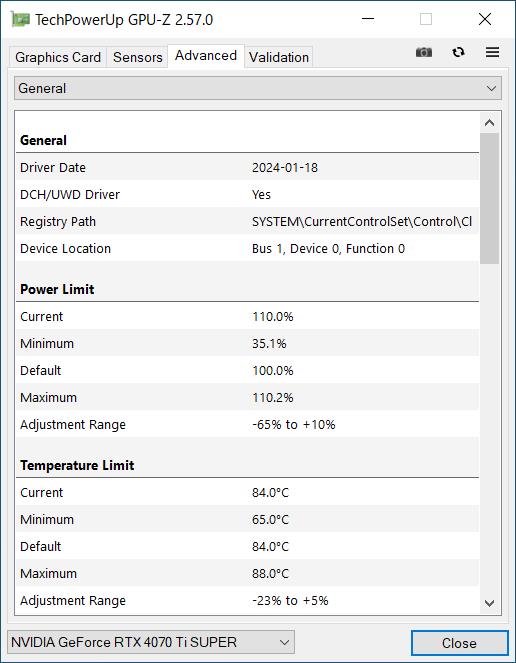Click the Registry Path row label
The image size is (516, 663).
click(58, 222)
